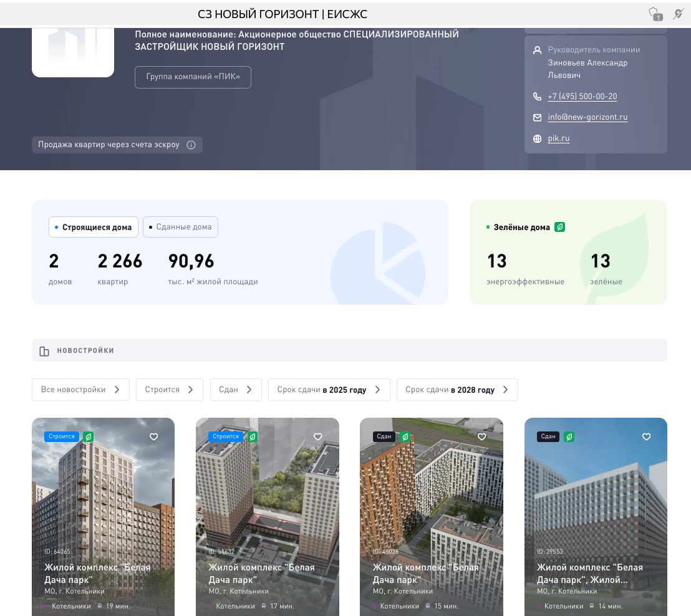Click the company head person icon

tap(537, 51)
